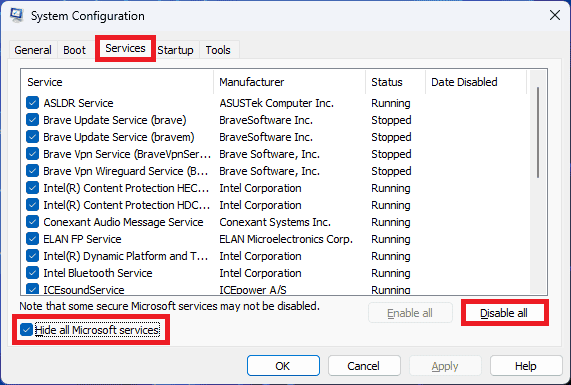Image resolution: width=571 pixels, height=385 pixels.
Task: Toggle Intel(R) Content Protection HDC checkbox
Action: (x=32, y=205)
